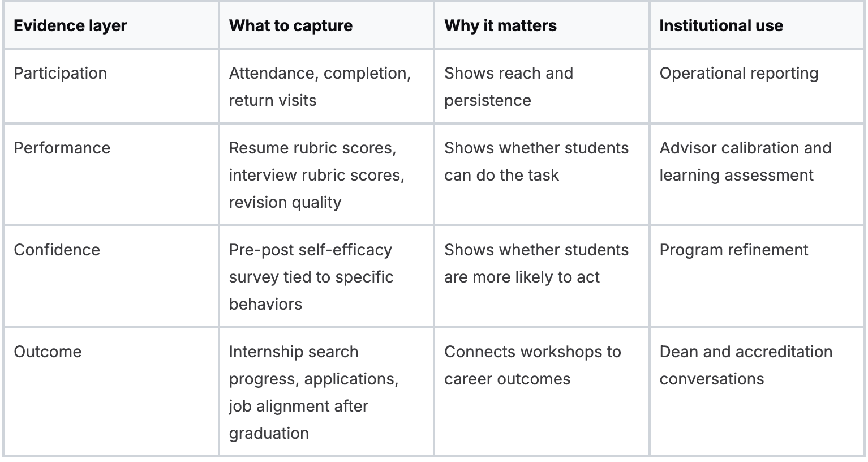Click 'Shows whether students are more likely to act'
This screenshot has width=868, height=462.
536,263
